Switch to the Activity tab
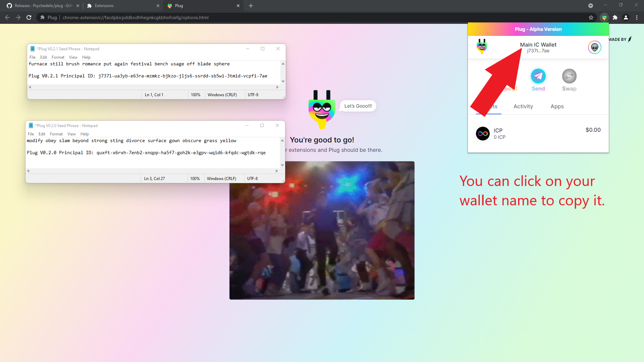 (x=523, y=106)
